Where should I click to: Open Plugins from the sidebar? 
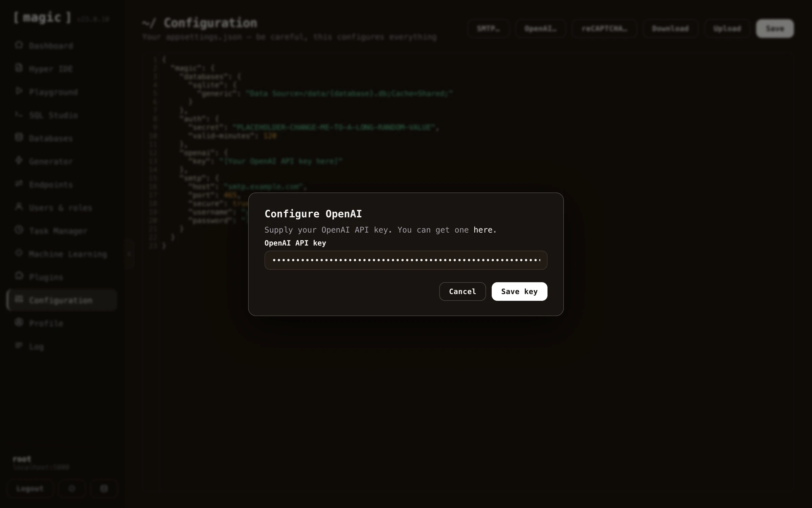point(62,277)
